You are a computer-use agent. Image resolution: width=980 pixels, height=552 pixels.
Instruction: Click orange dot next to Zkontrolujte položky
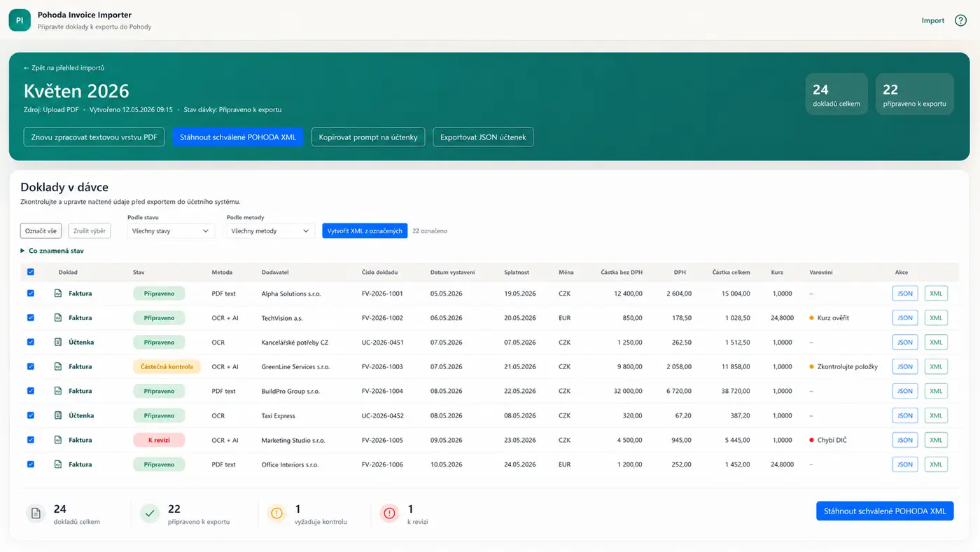[811, 366]
